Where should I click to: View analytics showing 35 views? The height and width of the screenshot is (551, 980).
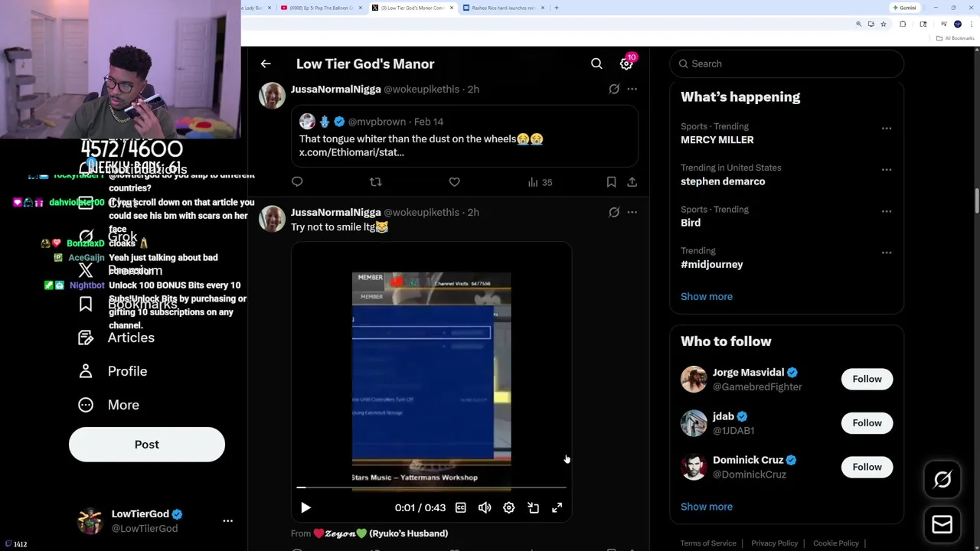[x=540, y=182]
